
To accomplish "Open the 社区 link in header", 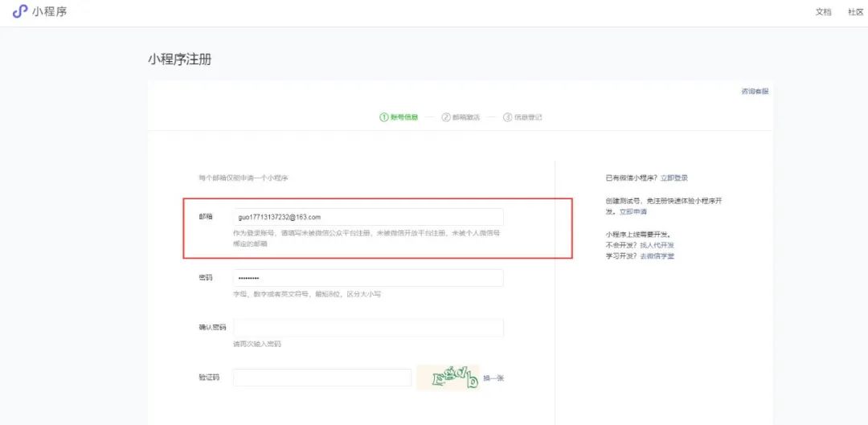I will click(855, 12).
